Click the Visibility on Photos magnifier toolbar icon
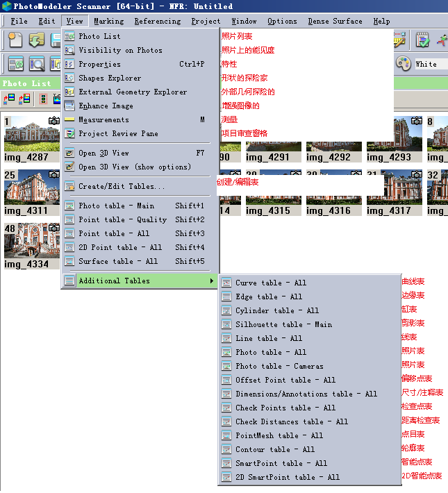 click(37, 64)
